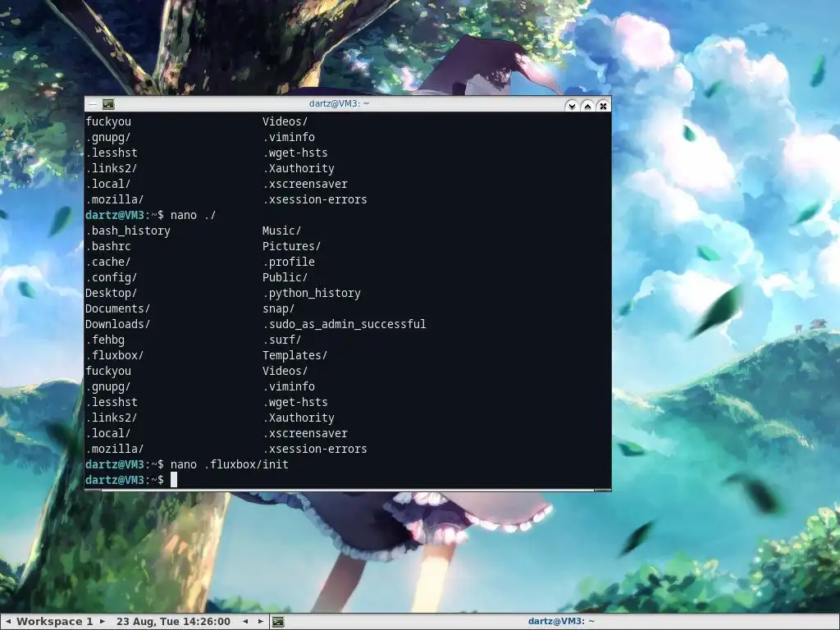Click 'Templates/' in terminal listing
840x630 pixels.
point(294,355)
